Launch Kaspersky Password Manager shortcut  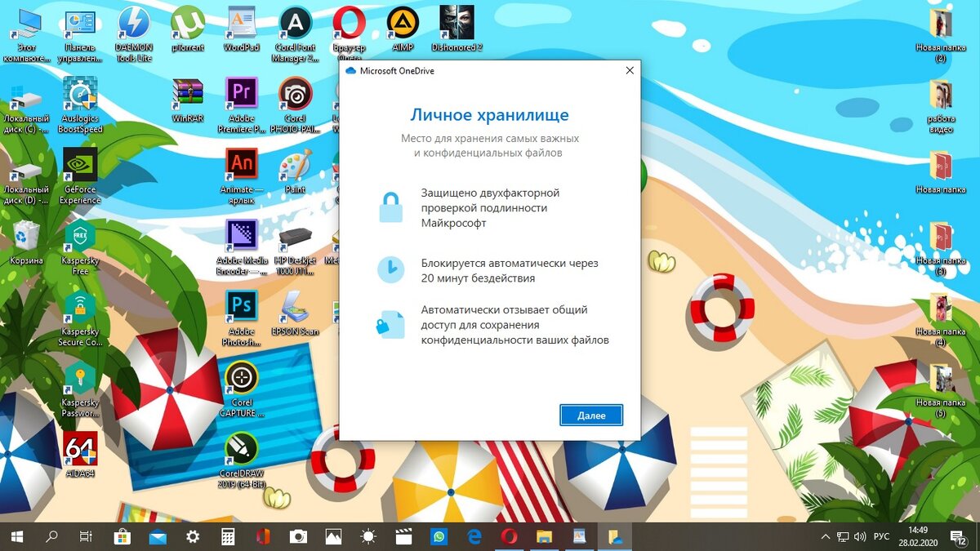[x=80, y=389]
